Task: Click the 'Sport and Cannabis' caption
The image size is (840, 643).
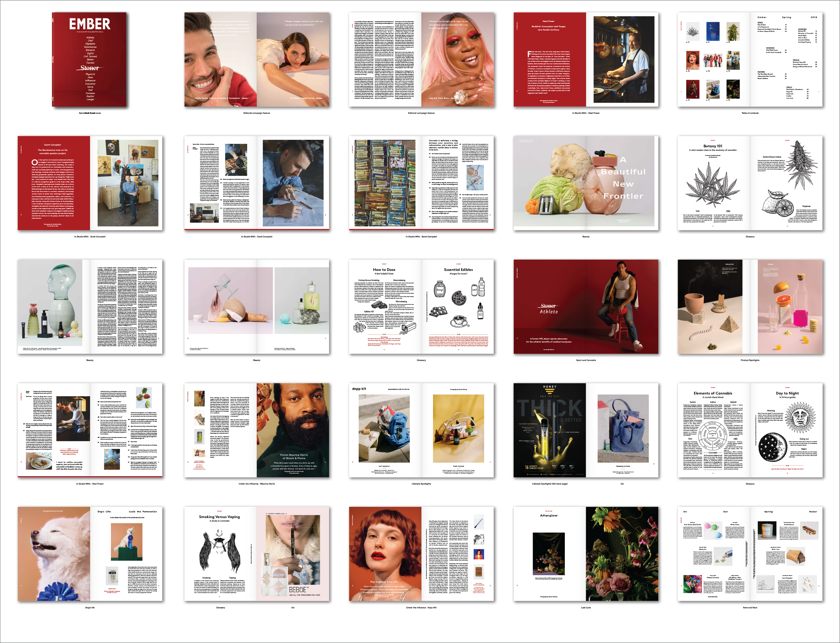Action: (586, 360)
